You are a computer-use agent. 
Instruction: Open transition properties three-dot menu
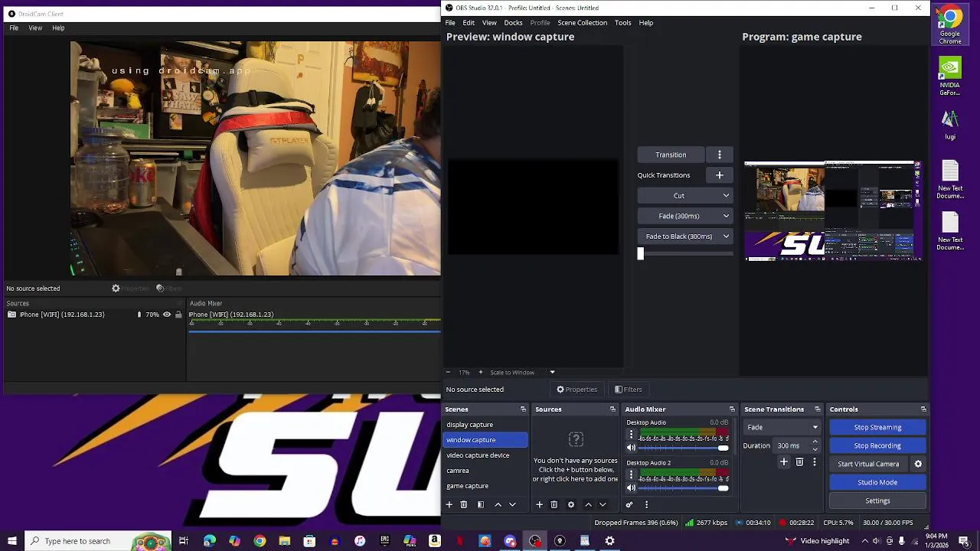pyautogui.click(x=814, y=462)
